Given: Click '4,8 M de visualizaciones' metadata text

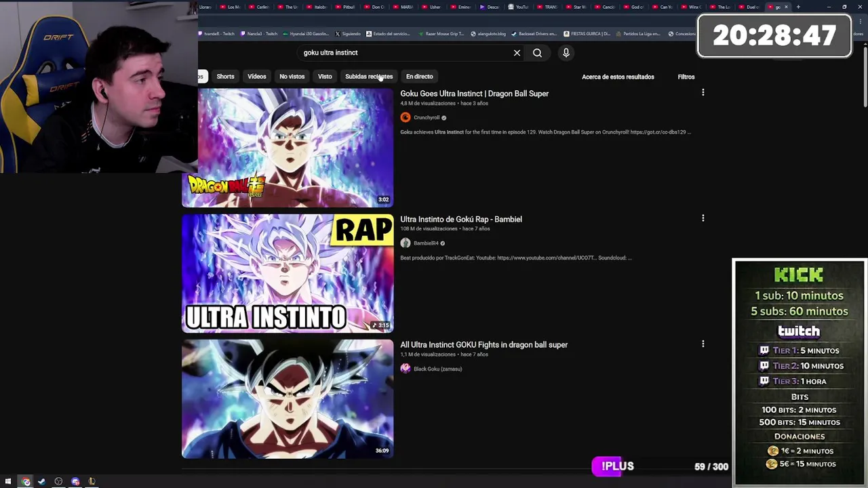Looking at the screenshot, I should (428, 104).
